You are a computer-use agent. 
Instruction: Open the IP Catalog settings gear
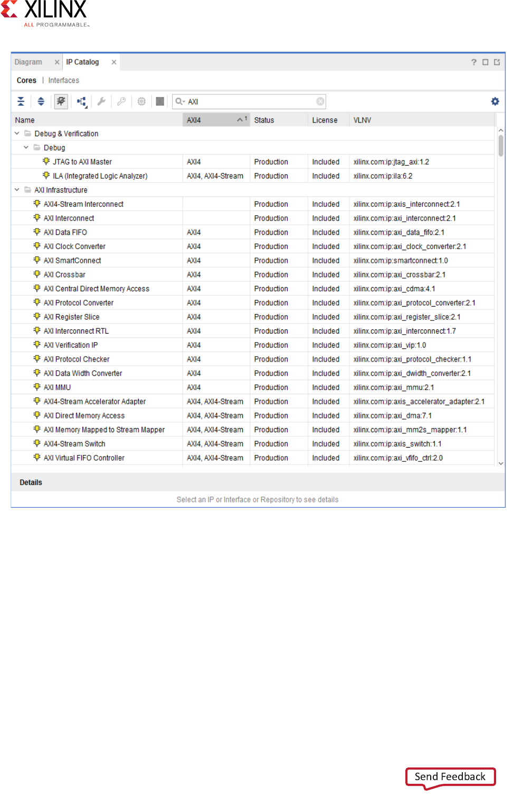click(x=495, y=101)
